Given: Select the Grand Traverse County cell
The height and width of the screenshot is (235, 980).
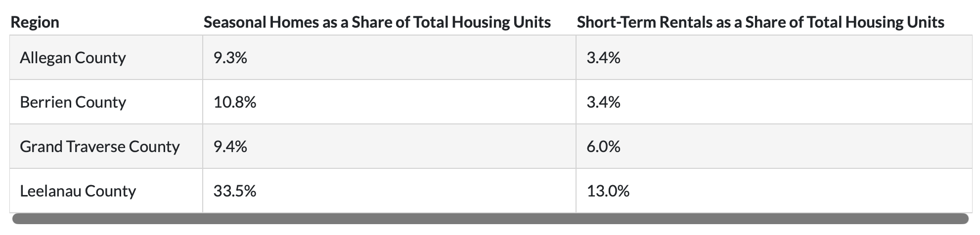Looking at the screenshot, I should [99, 147].
